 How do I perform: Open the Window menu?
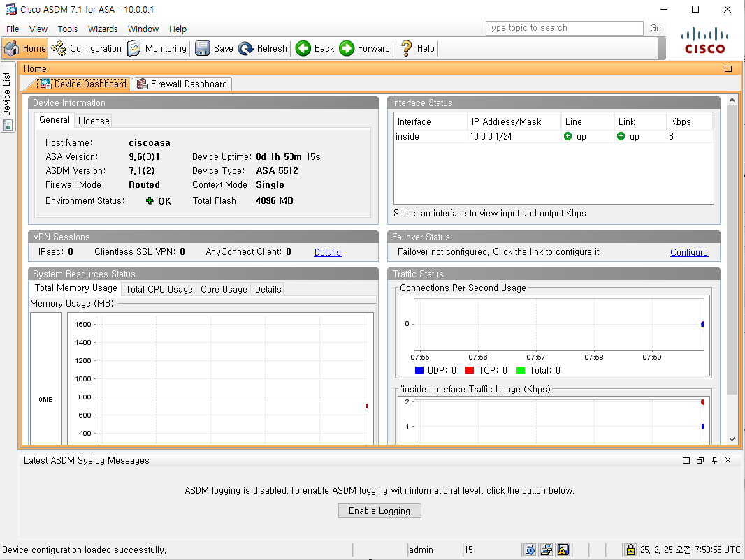pos(143,29)
